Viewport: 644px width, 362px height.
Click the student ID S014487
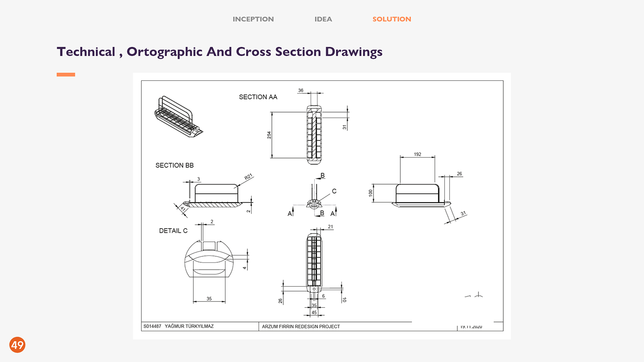pyautogui.click(x=152, y=327)
